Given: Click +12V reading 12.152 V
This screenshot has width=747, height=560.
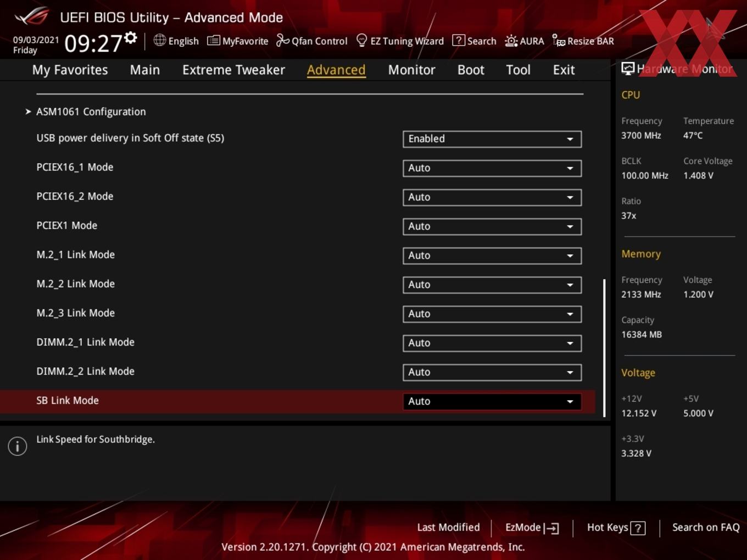Looking at the screenshot, I should [639, 413].
